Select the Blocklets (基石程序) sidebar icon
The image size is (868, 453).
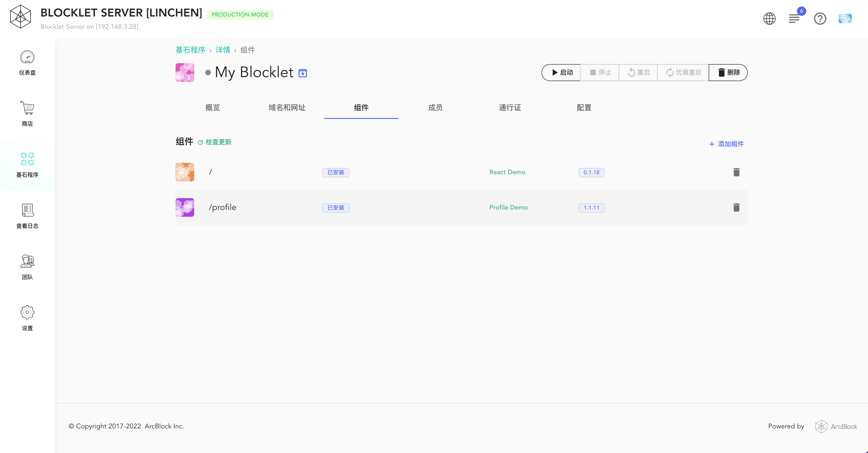pos(27,159)
